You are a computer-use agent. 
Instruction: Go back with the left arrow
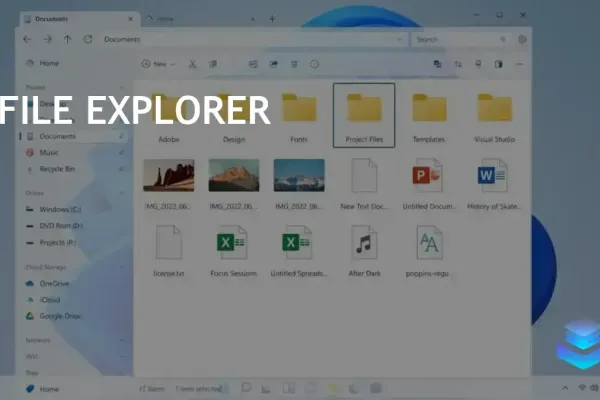pos(27,39)
